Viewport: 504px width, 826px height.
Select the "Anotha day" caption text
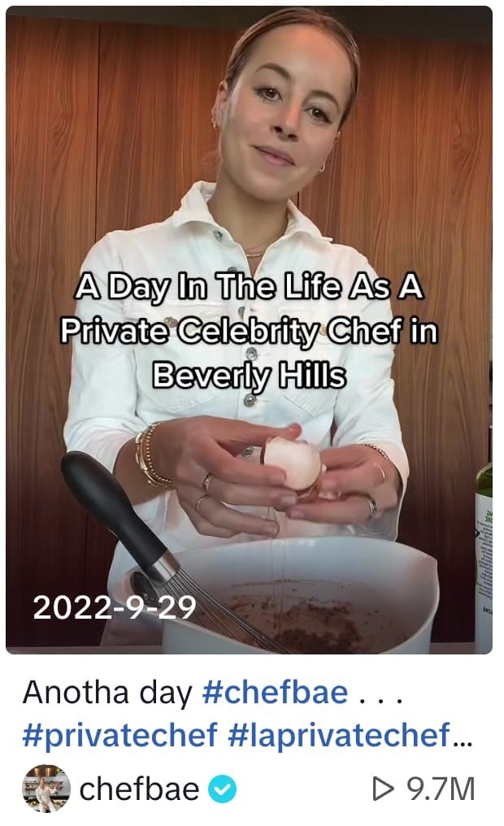107,692
